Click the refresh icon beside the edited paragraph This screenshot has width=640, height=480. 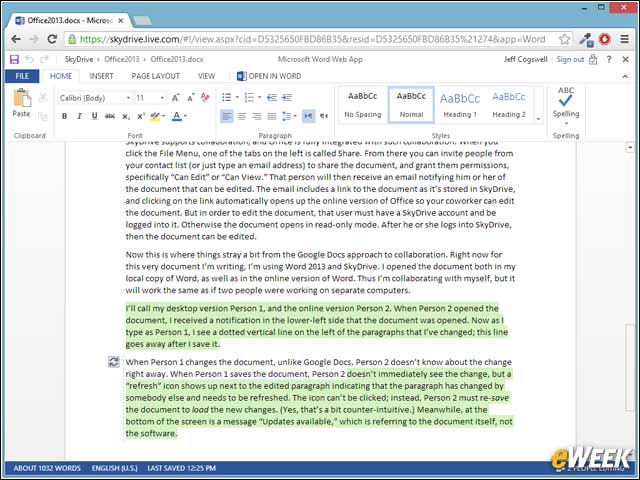114,362
